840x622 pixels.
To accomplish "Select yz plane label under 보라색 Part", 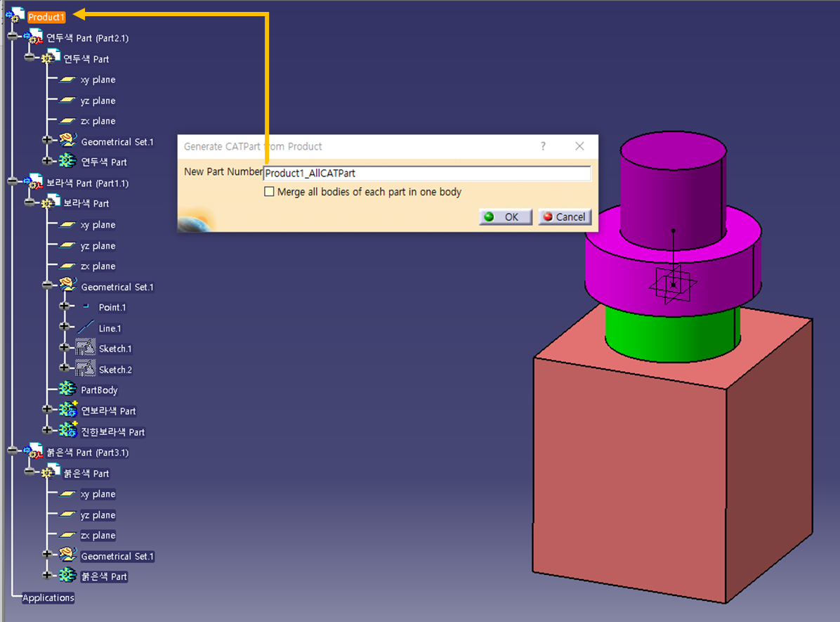I will click(98, 246).
